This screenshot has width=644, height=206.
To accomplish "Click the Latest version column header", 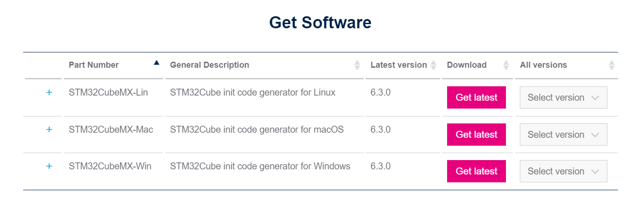I will (x=398, y=65).
